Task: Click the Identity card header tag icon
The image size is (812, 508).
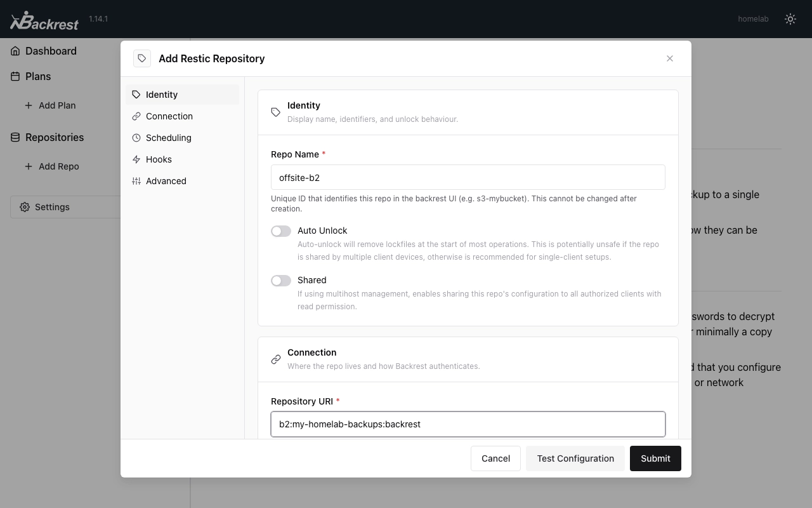Action: 276,112
